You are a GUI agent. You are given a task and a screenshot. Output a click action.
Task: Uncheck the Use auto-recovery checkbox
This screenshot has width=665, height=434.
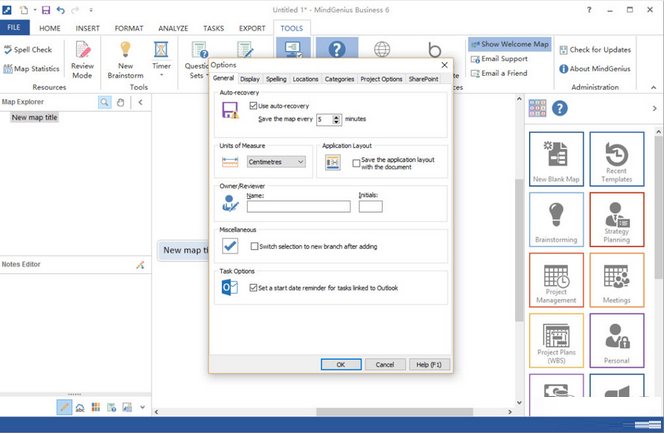point(253,105)
